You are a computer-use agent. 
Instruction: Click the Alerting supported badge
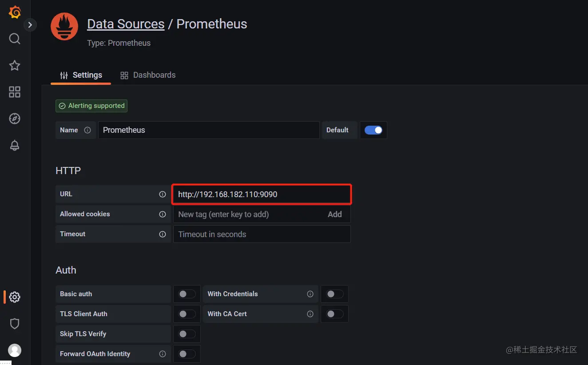(91, 106)
